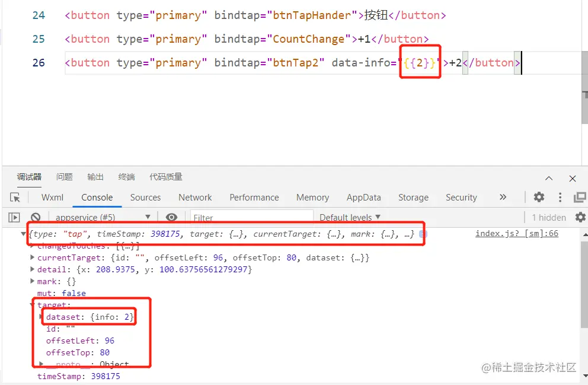Click line number 25 in the editor
This screenshot has width=588, height=385.
(39, 39)
